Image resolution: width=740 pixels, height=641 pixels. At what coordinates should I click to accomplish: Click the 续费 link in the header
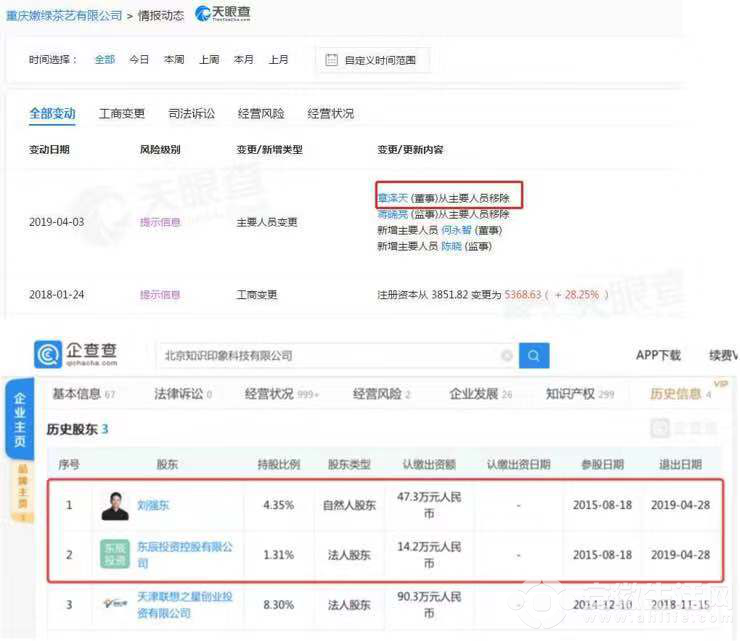click(x=723, y=355)
